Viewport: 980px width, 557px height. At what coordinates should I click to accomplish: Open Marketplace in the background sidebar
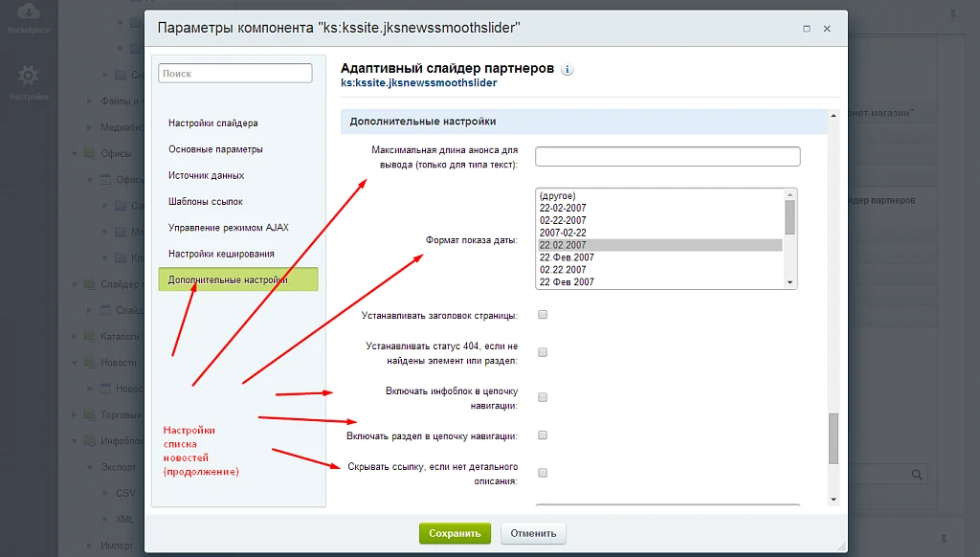[x=29, y=18]
